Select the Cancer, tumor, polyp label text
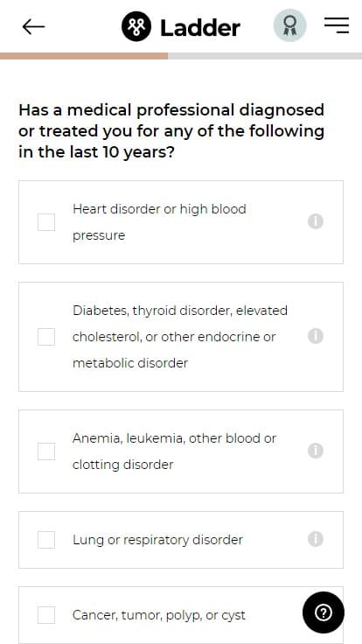 tap(159, 615)
